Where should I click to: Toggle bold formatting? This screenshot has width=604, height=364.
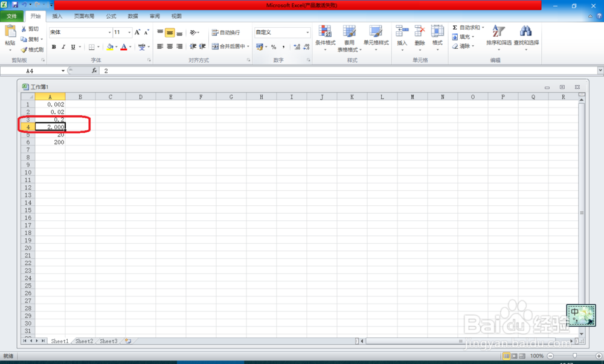[54, 47]
